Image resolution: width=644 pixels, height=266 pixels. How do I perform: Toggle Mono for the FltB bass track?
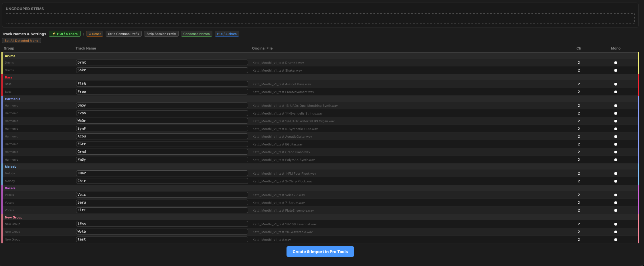click(x=616, y=84)
